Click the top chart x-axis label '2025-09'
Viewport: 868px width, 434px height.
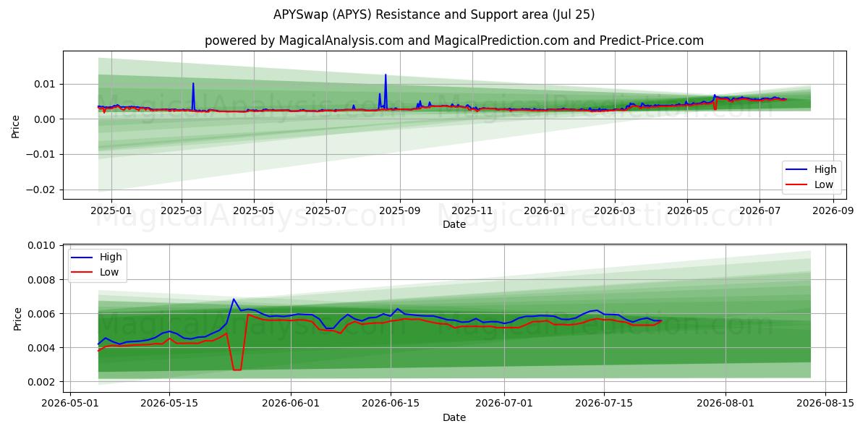click(400, 210)
